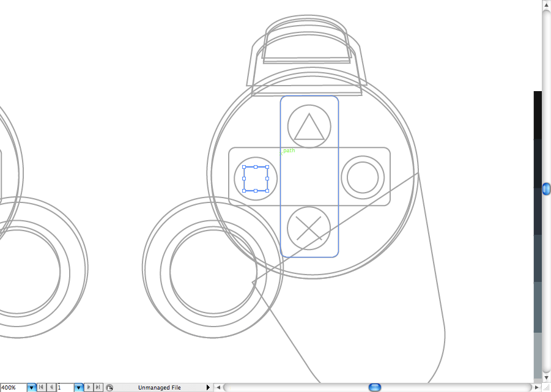Click the selected square button shape

[256, 179]
